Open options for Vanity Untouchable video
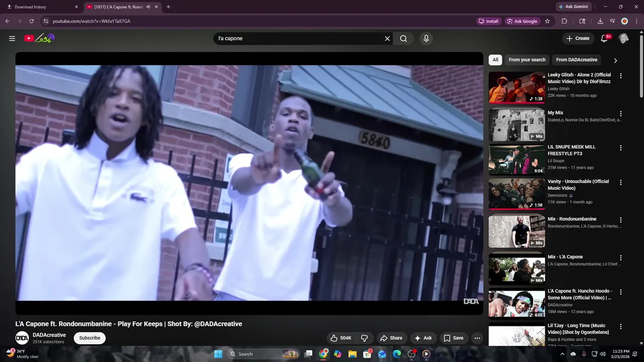 point(620,183)
